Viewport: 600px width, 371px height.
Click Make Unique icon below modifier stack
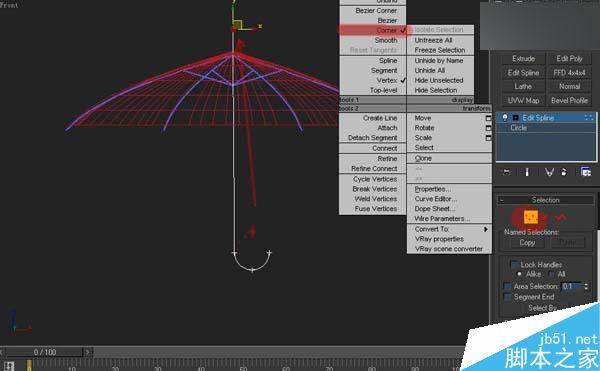549,172
